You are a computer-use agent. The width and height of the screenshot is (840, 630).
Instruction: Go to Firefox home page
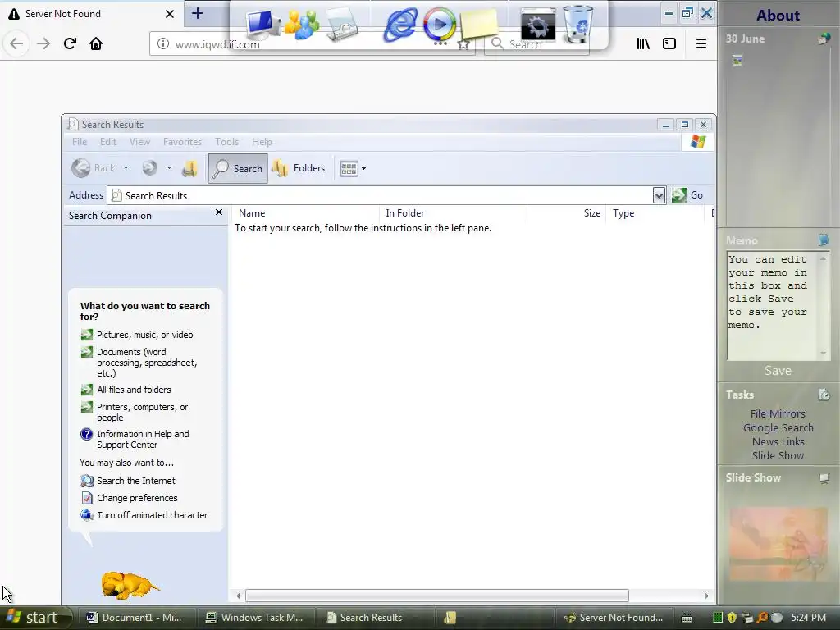96,43
